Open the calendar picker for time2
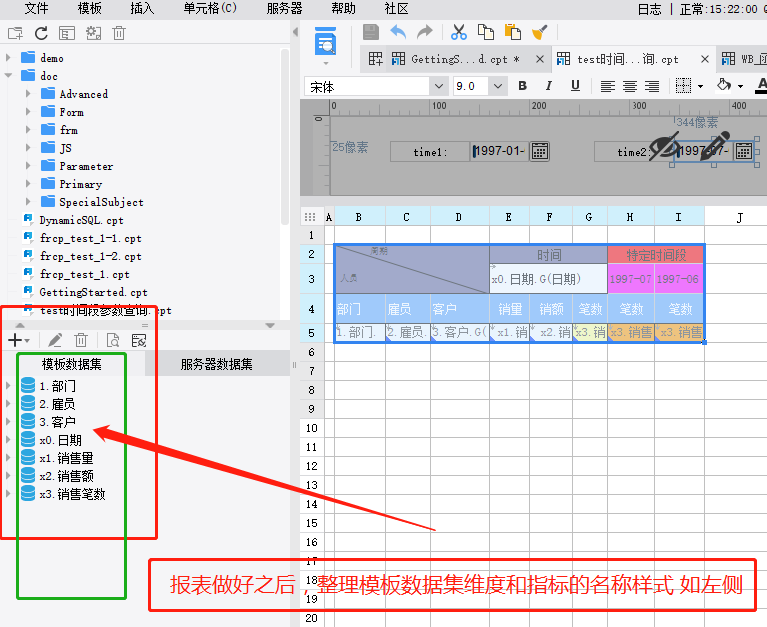This screenshot has width=767, height=627. pyautogui.click(x=744, y=152)
